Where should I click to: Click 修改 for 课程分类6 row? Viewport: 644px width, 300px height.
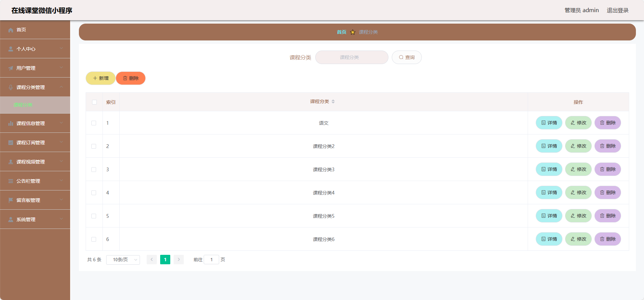point(578,239)
